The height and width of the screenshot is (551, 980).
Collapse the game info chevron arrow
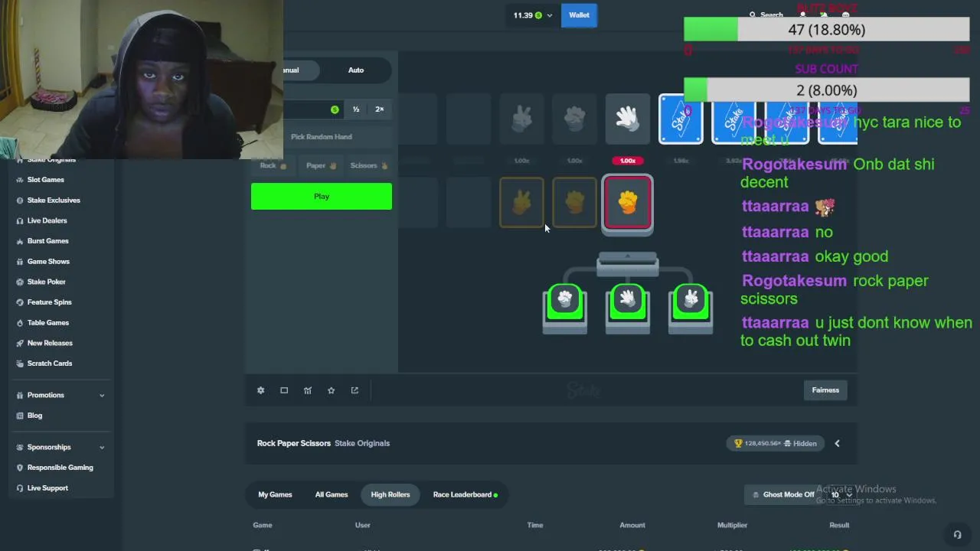pos(837,443)
